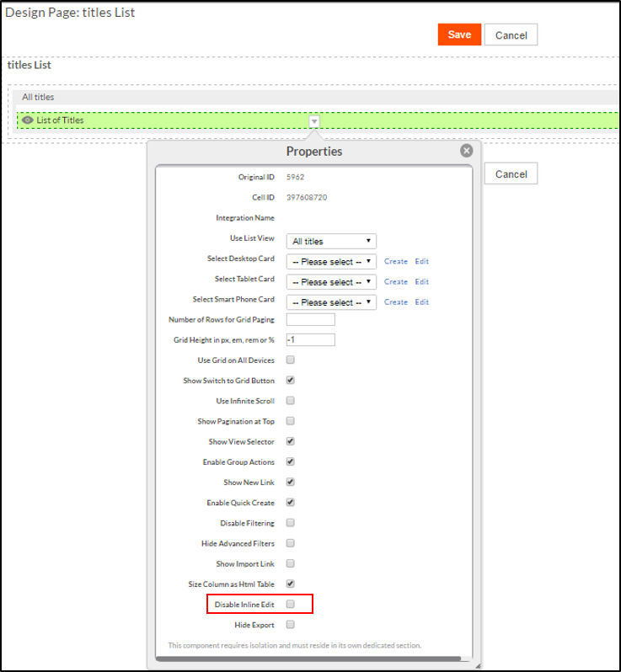This screenshot has width=621, height=672.
Task: Click Edit link for Desktop Card
Action: point(421,261)
